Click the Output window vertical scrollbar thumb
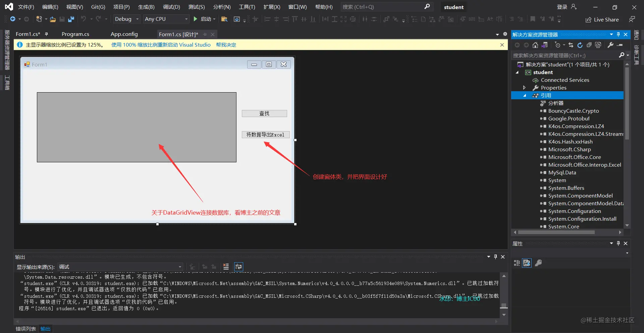 [504, 306]
